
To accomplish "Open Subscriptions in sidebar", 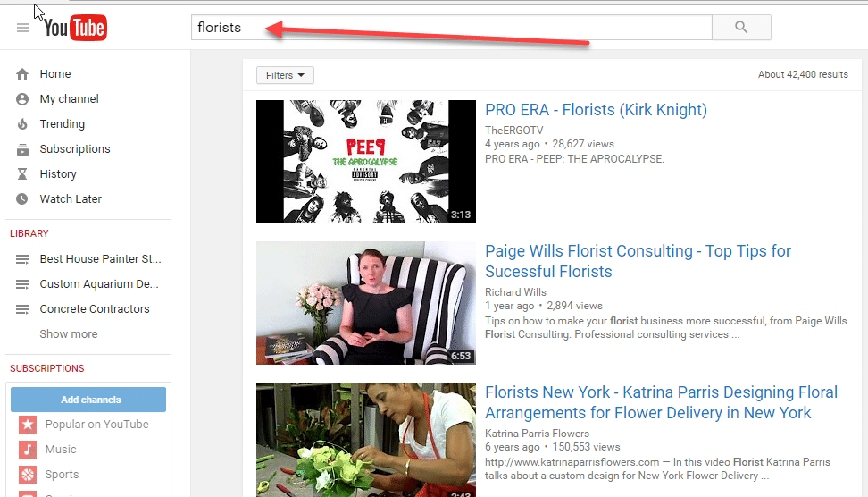I will pyautogui.click(x=75, y=148).
